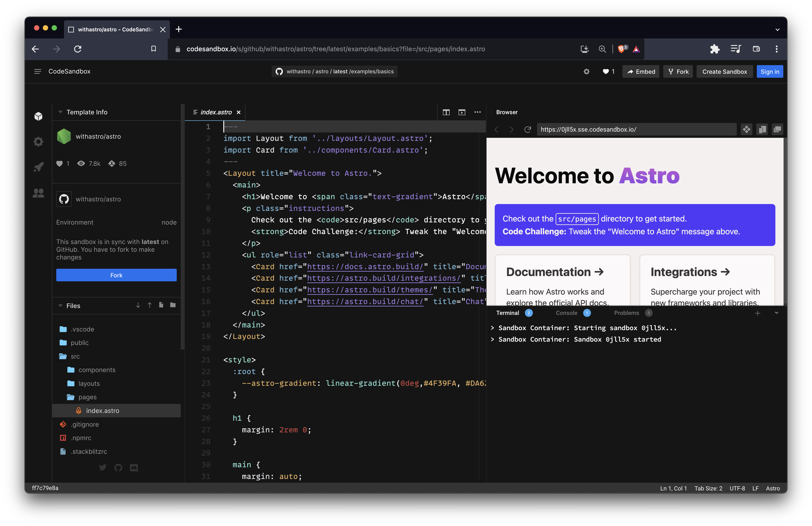Collapse the Files section
The height and width of the screenshot is (526, 812).
tap(60, 305)
